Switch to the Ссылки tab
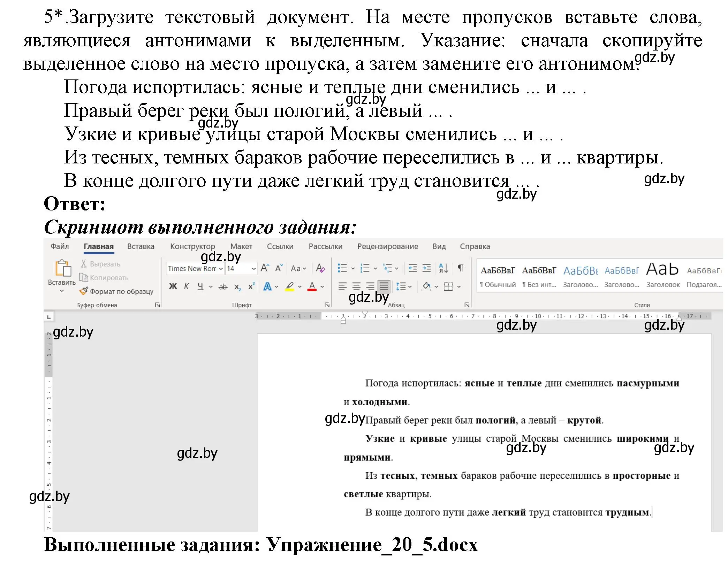The image size is (728, 576). point(280,246)
